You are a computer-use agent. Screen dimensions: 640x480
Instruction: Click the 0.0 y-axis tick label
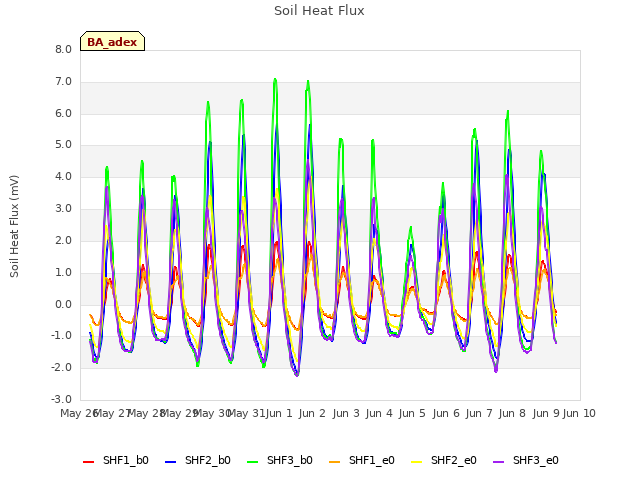click(63, 304)
